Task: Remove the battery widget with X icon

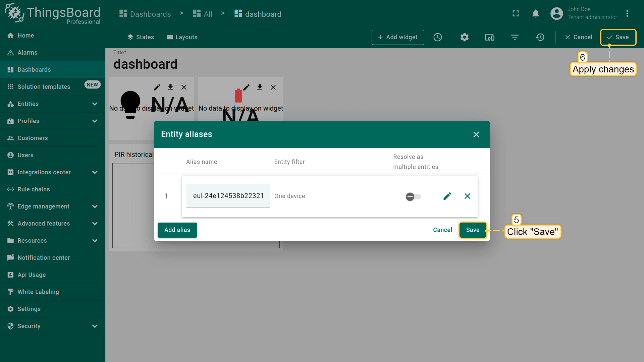Action: point(273,87)
